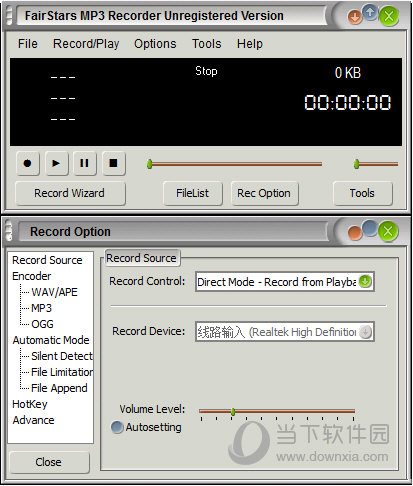413x486 pixels.
Task: Stop playback with the square Stop button
Action: (x=113, y=163)
